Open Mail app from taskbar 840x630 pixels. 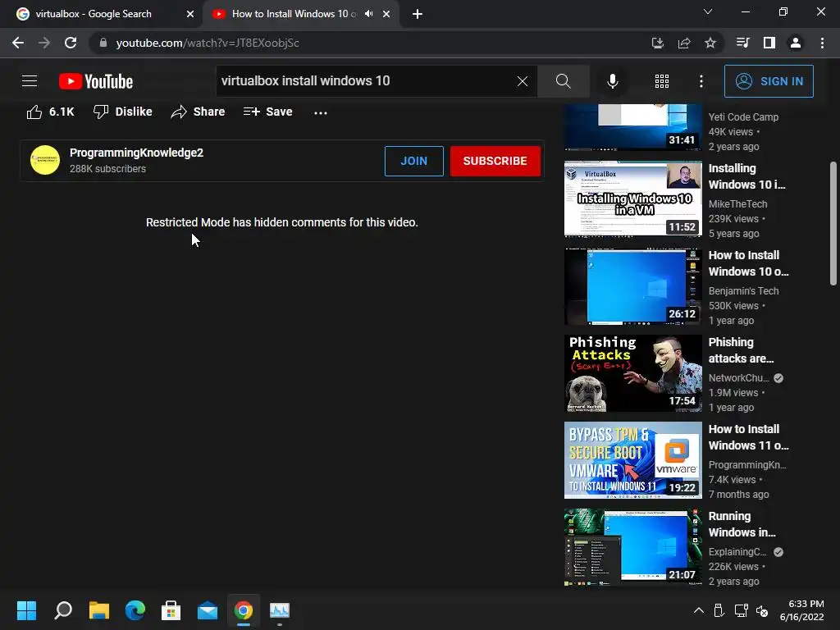click(208, 610)
